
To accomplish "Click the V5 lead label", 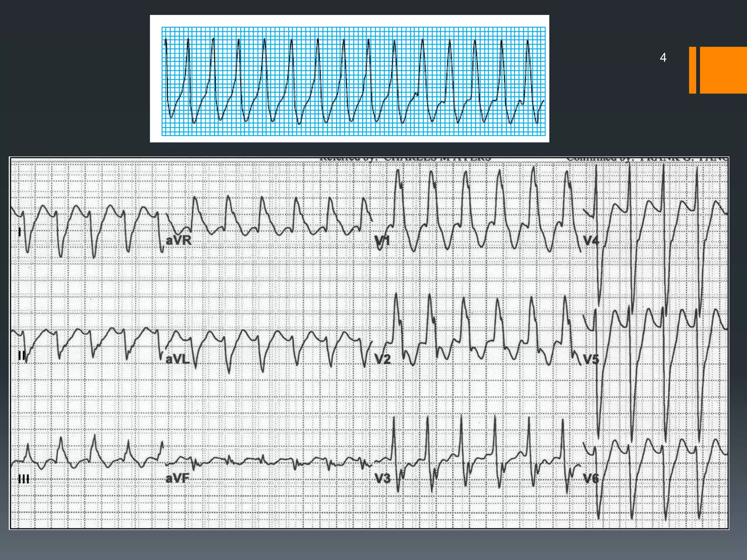I will tap(591, 359).
